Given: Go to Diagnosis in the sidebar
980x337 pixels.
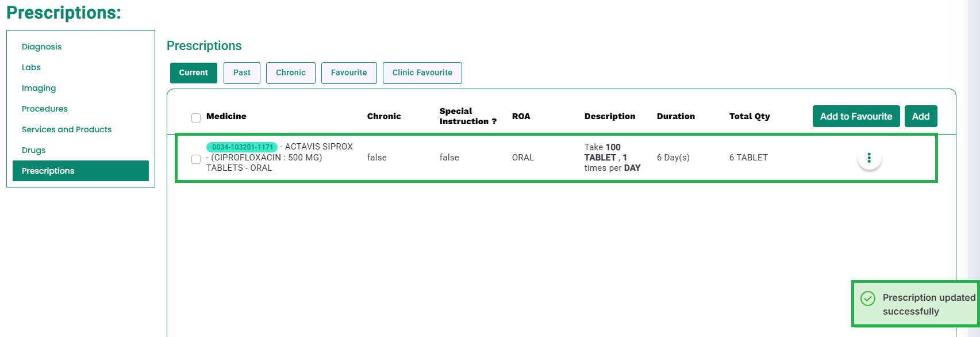Looking at the screenshot, I should [x=41, y=47].
